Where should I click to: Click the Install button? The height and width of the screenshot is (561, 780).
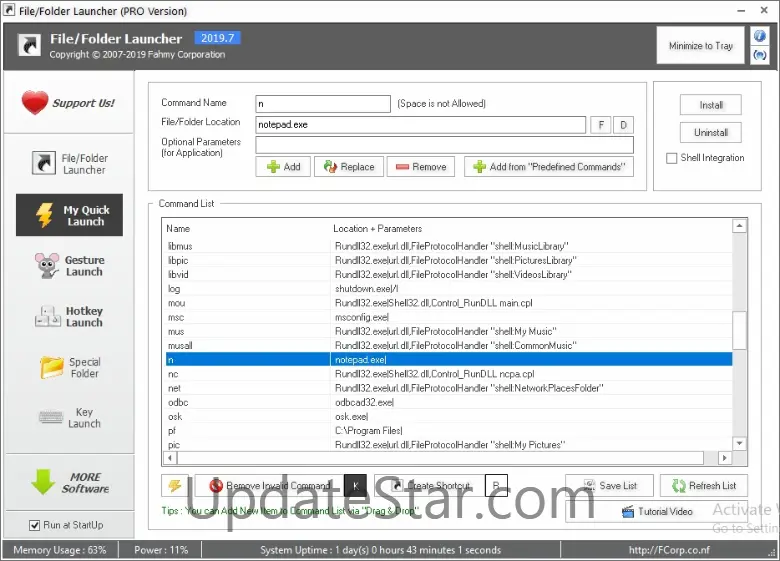tap(710, 105)
